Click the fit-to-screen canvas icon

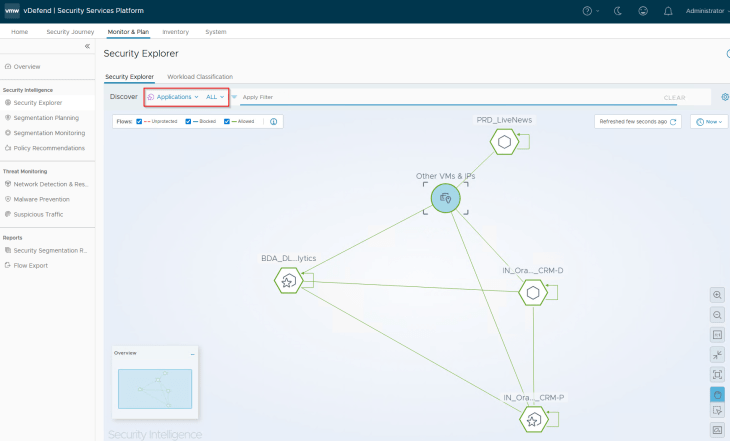[717, 373]
